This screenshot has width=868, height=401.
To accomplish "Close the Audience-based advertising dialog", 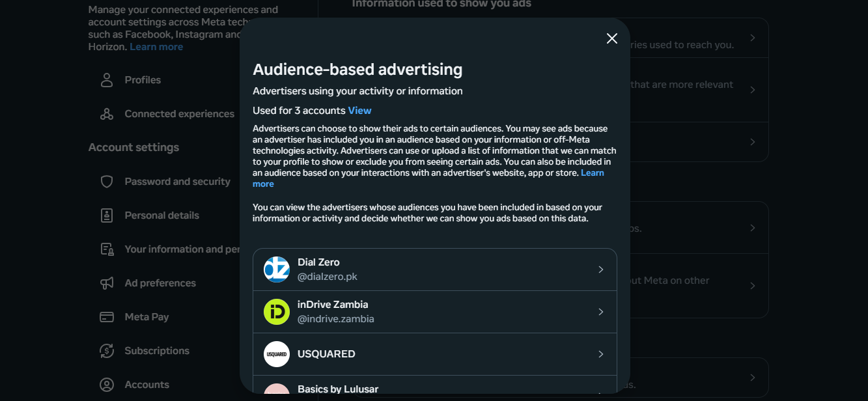I will 611,38.
